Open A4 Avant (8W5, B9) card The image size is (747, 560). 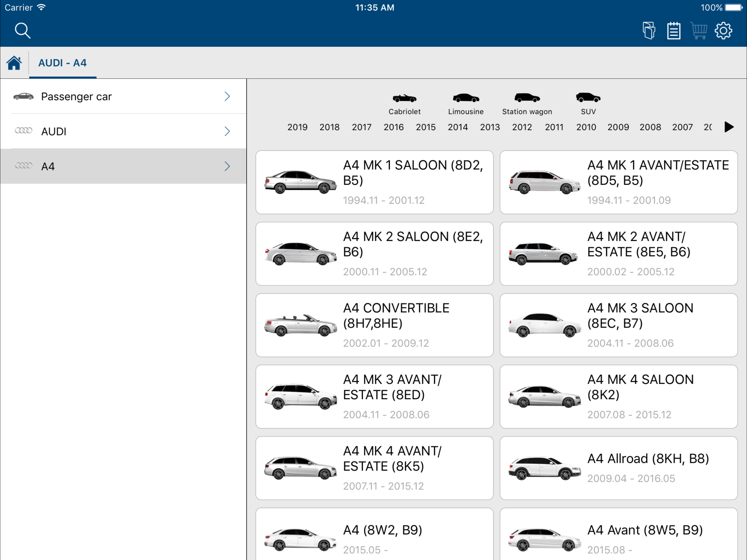click(x=618, y=534)
